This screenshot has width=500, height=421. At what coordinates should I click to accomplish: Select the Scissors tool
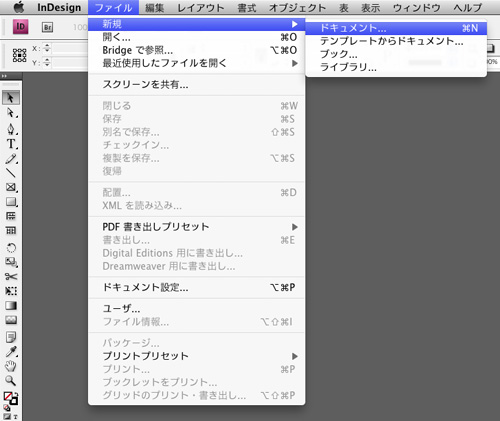click(x=11, y=276)
